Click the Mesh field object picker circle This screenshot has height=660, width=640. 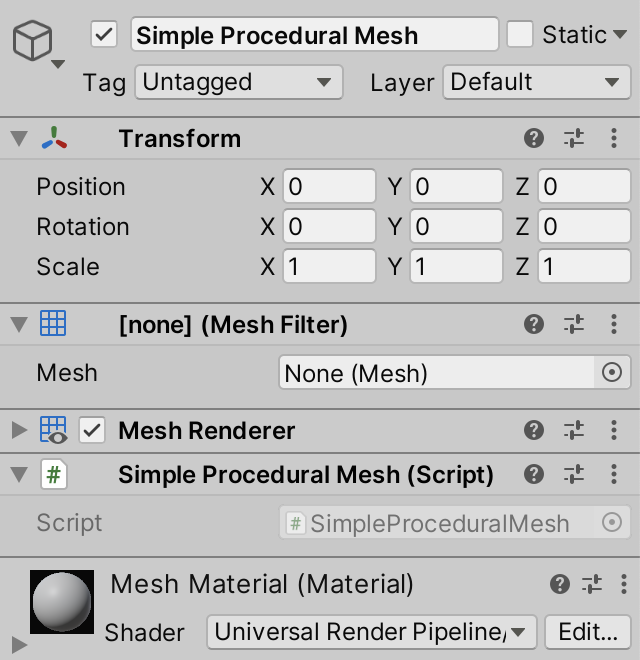pos(612,373)
